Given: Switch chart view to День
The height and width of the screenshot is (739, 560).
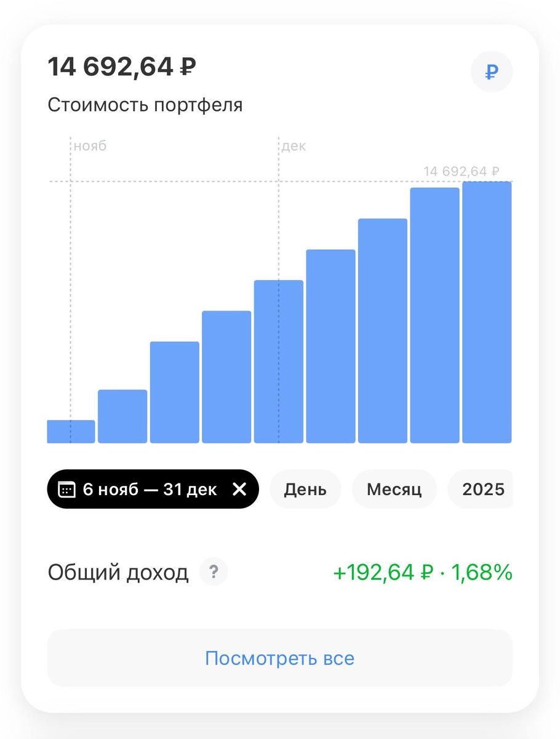Looking at the screenshot, I should click(x=305, y=489).
